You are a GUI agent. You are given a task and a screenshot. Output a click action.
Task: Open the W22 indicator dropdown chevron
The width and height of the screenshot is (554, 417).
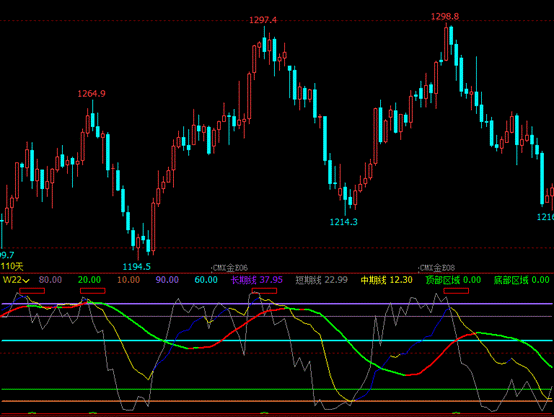point(25,281)
